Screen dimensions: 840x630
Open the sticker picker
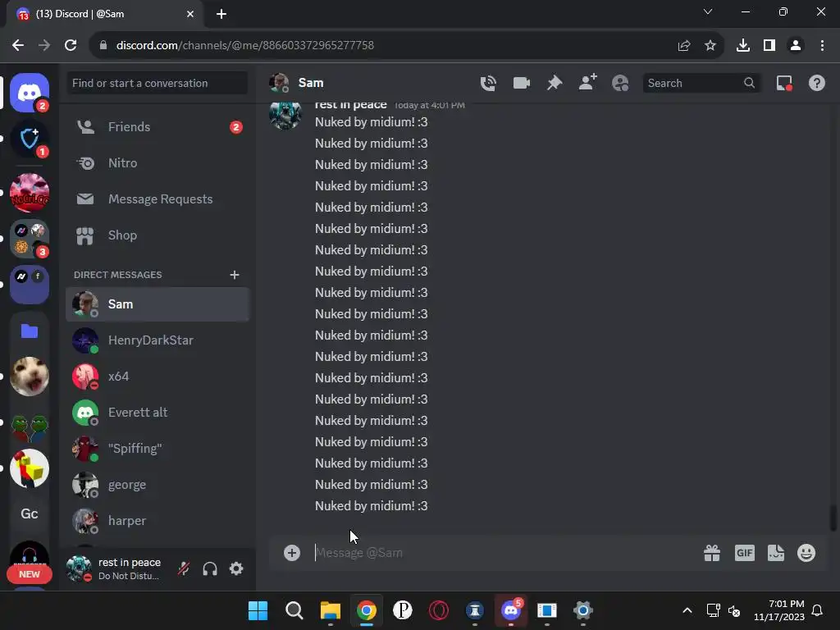click(x=776, y=553)
